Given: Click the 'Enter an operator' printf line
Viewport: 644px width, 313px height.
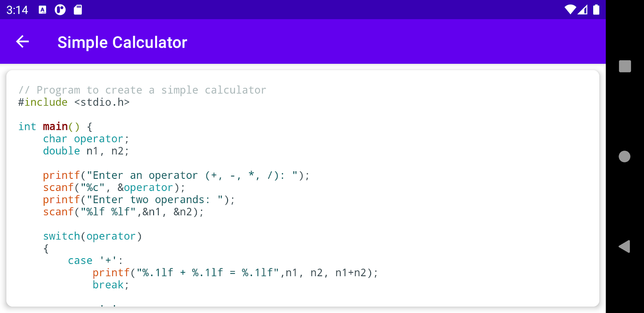Looking at the screenshot, I should click(x=176, y=175).
